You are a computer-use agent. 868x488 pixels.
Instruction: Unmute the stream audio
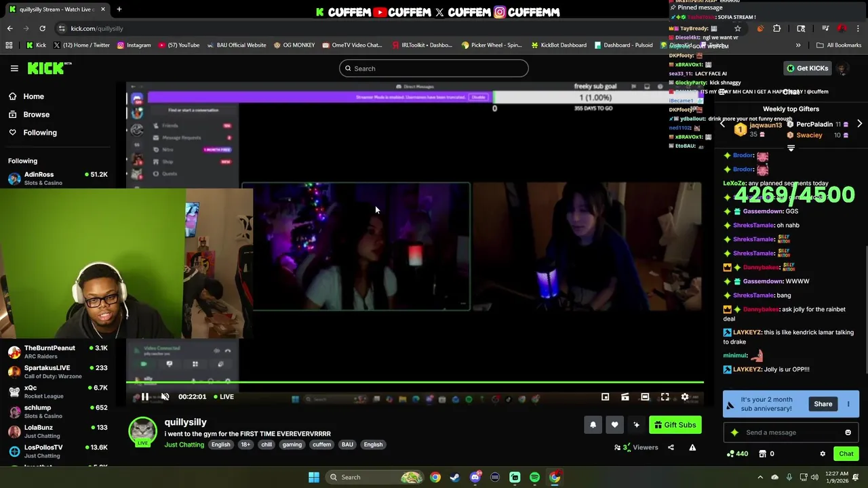coord(165,397)
